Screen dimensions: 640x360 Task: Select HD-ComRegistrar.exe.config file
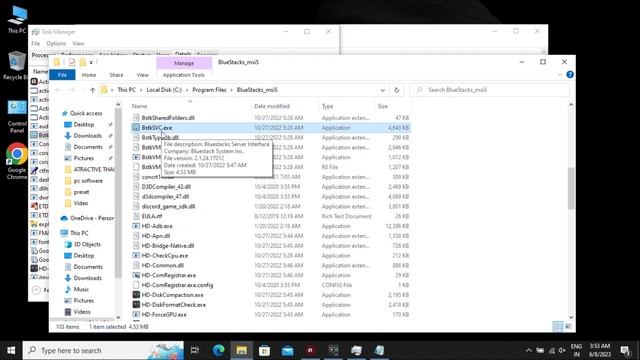pyautogui.click(x=270, y=285)
